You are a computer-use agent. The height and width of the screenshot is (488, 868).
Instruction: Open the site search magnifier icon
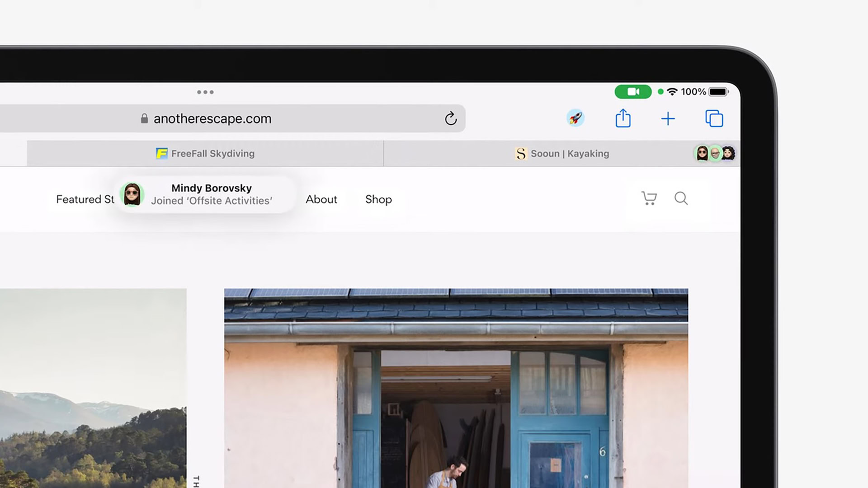click(x=681, y=198)
